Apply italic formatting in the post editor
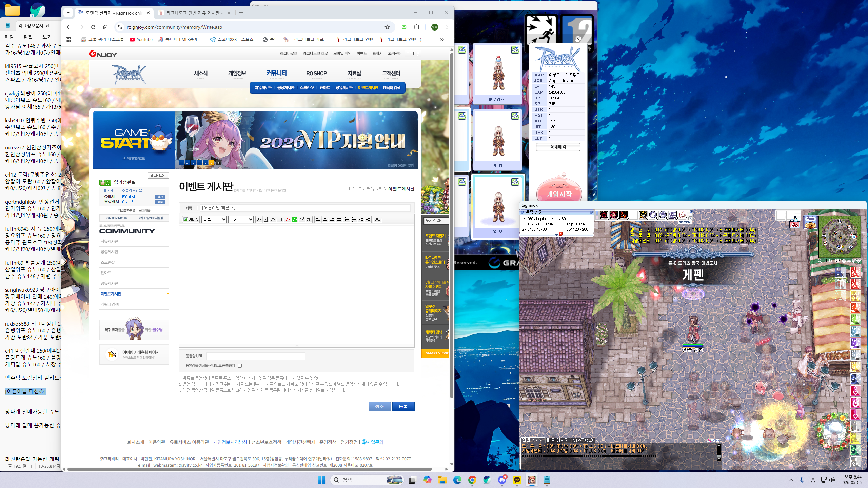868x488 pixels. [273, 219]
